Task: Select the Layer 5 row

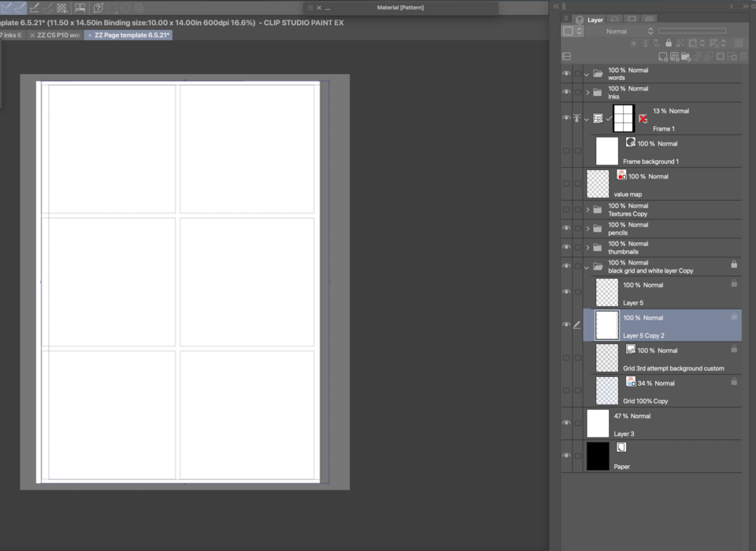Action: tap(662, 293)
